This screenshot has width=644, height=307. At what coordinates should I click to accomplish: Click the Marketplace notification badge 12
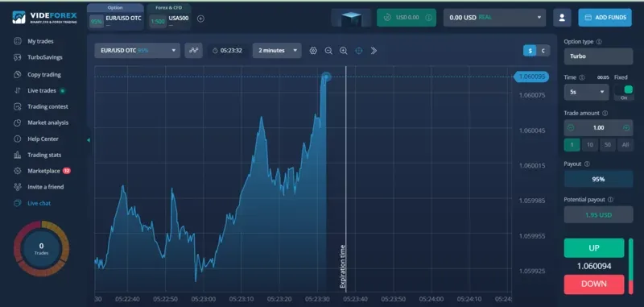(67, 171)
